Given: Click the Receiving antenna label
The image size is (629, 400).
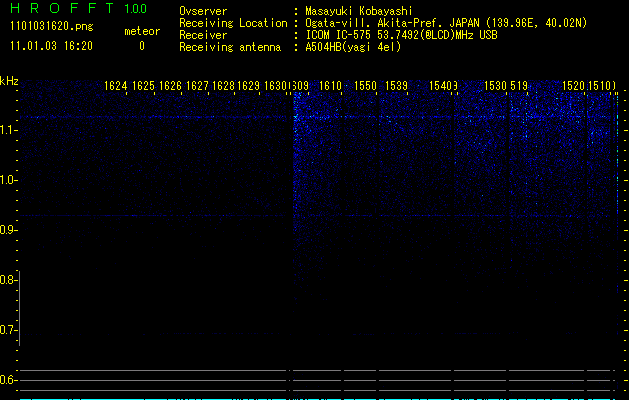Looking at the screenshot, I should [230, 47].
